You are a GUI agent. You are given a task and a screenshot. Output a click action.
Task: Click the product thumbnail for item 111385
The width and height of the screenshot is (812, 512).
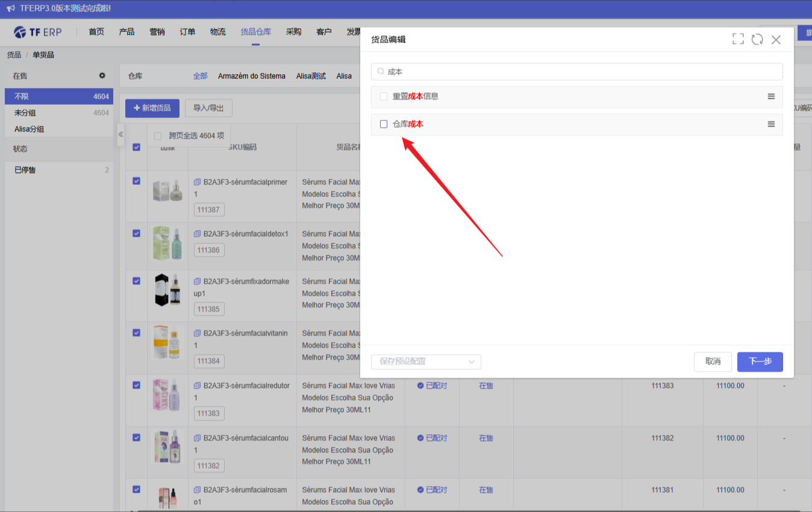(x=167, y=290)
